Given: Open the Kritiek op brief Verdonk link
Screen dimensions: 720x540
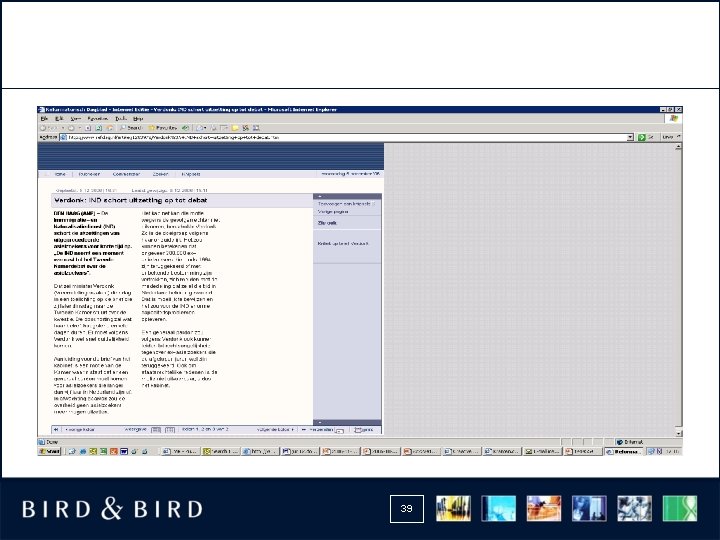Looking at the screenshot, I should pyautogui.click(x=343, y=243).
